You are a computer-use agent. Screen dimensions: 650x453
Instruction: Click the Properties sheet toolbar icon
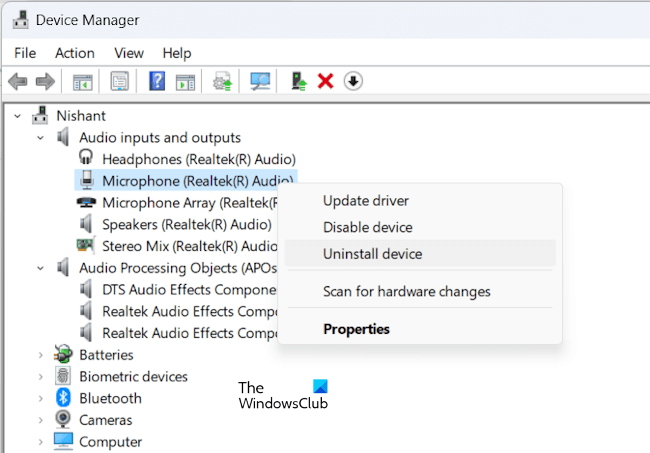(x=120, y=81)
